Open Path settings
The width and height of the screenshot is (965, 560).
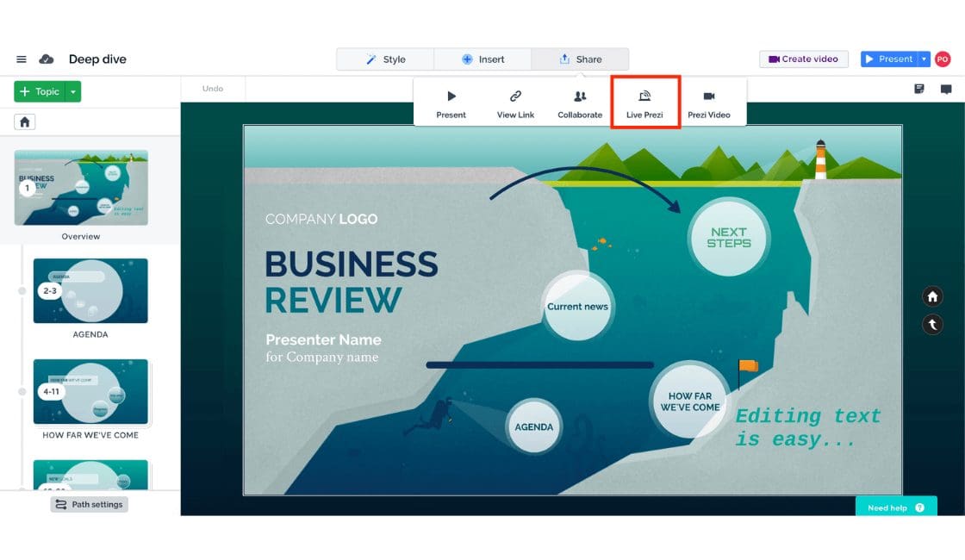(x=89, y=504)
